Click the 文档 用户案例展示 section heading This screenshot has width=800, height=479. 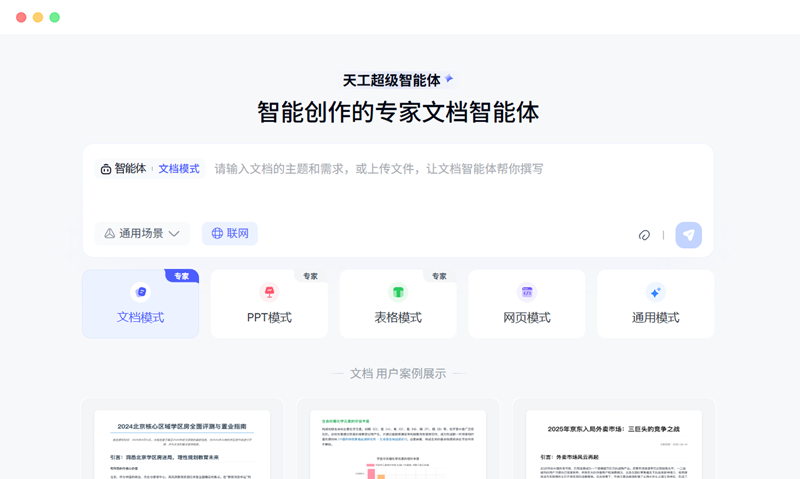[398, 373]
